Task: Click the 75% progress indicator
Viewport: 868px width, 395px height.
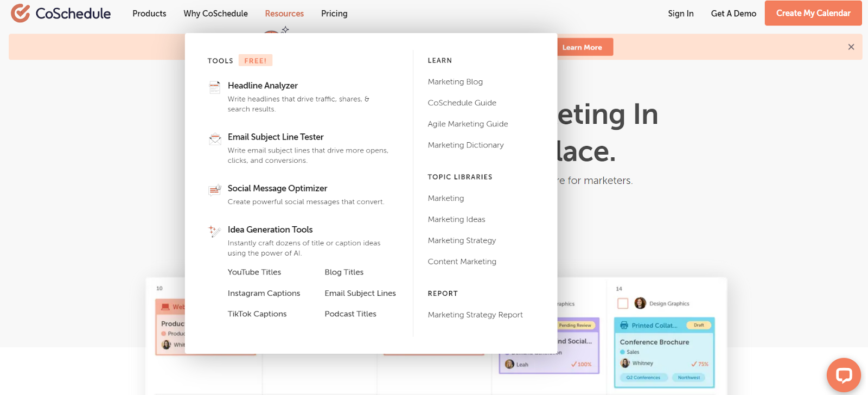Action: tap(700, 364)
